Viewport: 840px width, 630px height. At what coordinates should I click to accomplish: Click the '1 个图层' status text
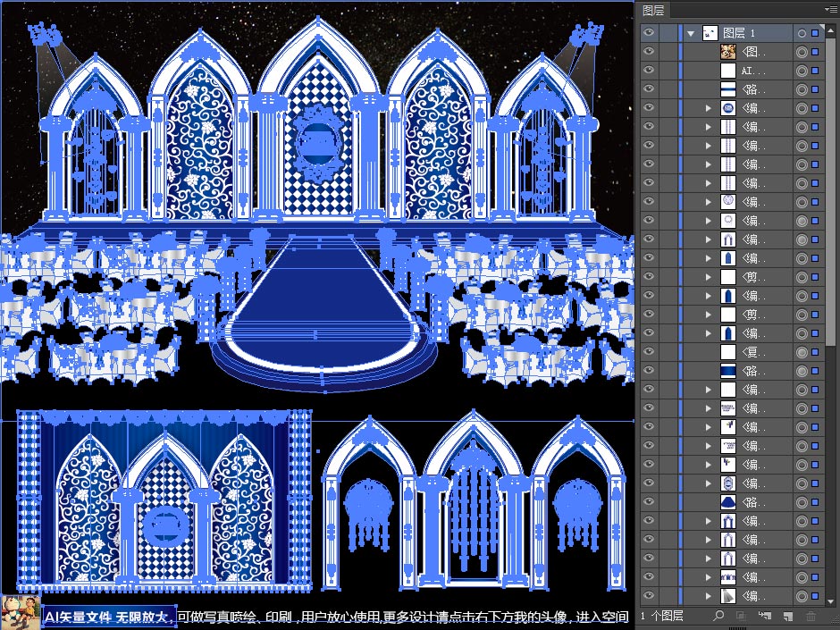coord(661,616)
